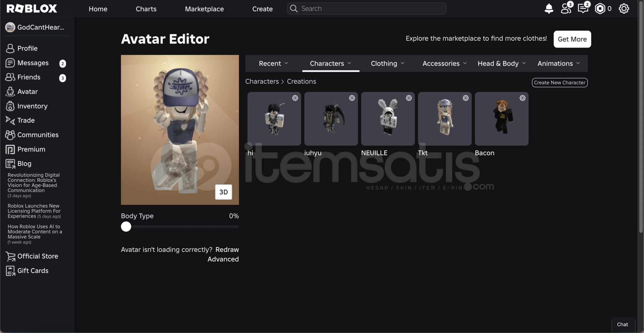Expand the Clothing dropdown tab

[388, 64]
